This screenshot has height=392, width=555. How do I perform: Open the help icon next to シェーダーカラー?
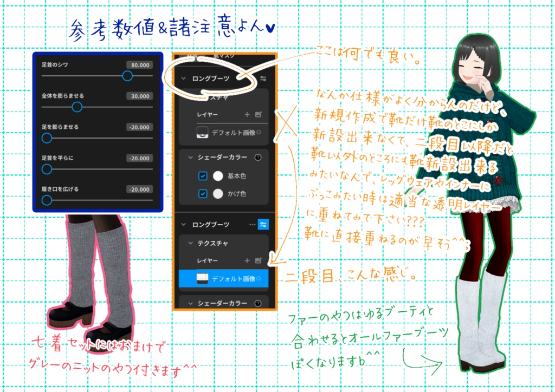(x=257, y=156)
